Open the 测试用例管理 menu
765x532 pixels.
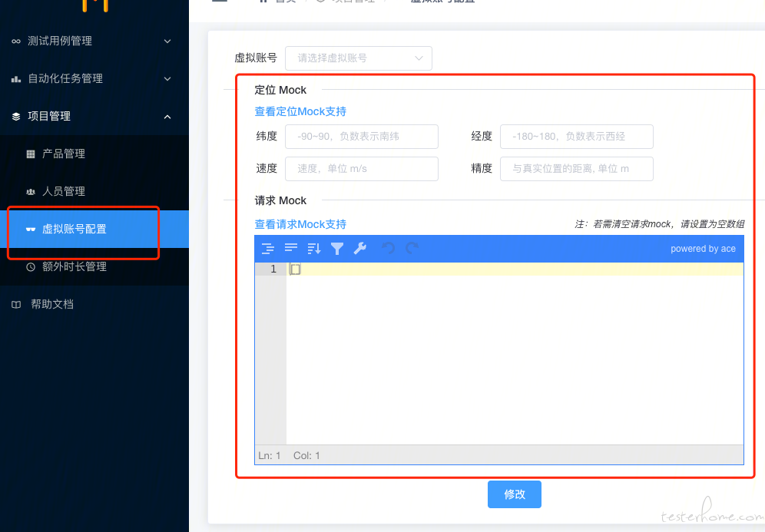coord(94,41)
